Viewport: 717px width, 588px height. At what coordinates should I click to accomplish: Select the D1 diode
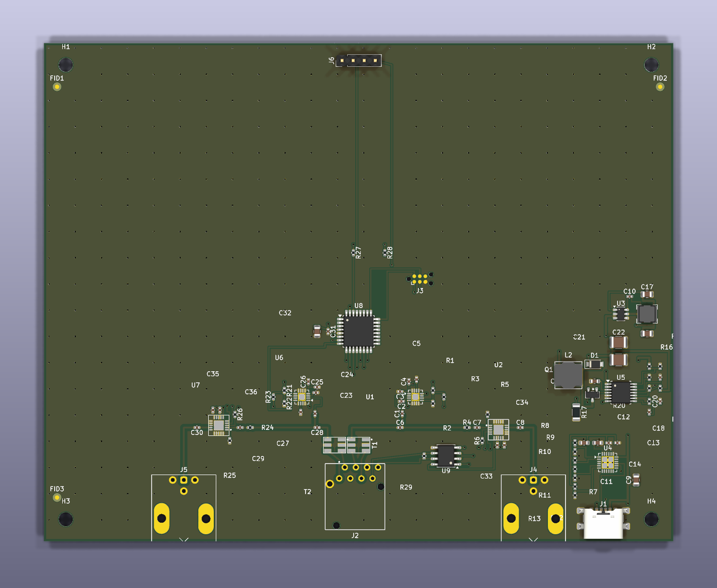(594, 364)
